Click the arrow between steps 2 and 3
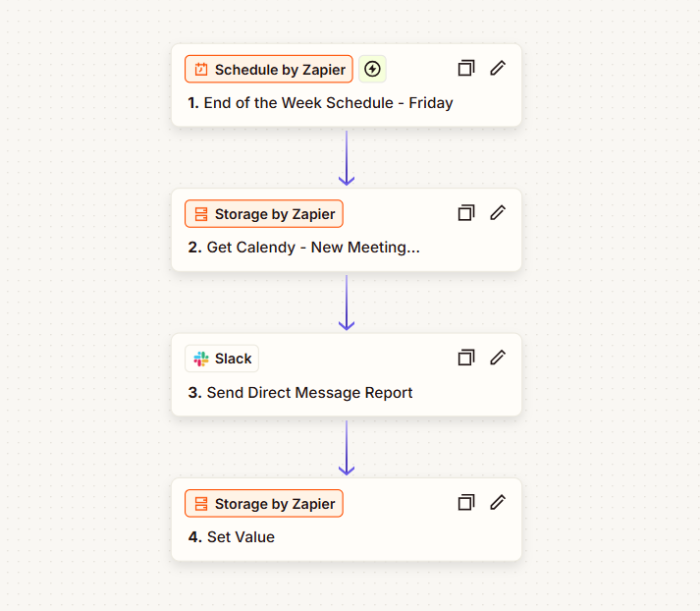This screenshot has width=700, height=611. (347, 303)
